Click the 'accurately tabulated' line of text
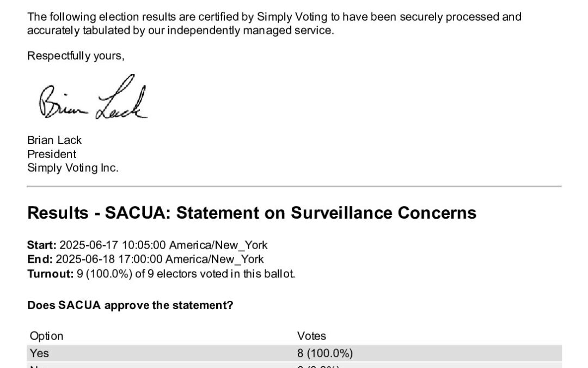The width and height of the screenshot is (588, 368). (x=180, y=31)
